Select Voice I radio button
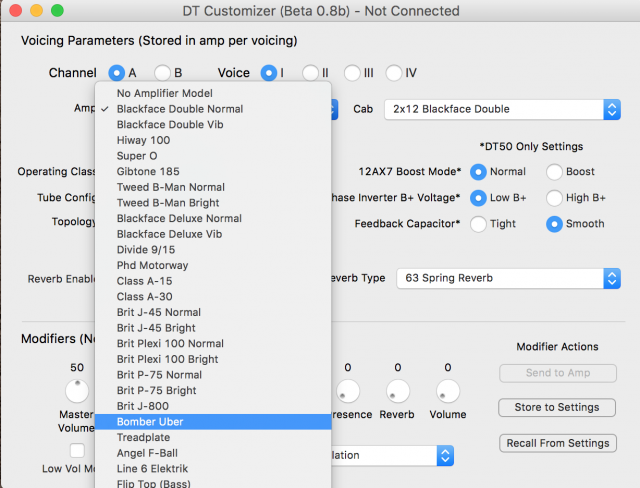640x488 pixels. pos(269,73)
